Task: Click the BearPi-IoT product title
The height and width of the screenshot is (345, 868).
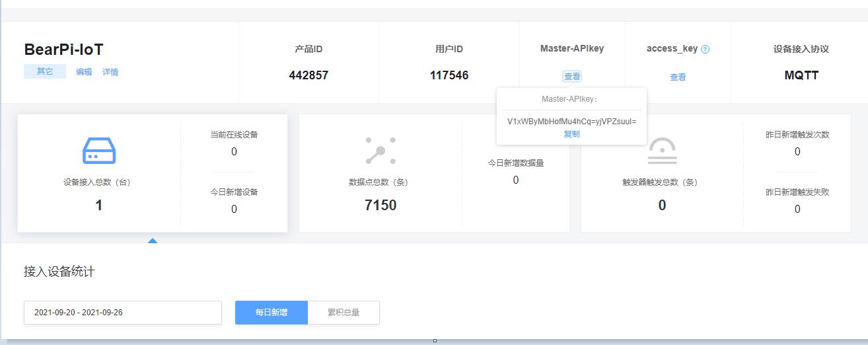Action: pyautogui.click(x=64, y=50)
